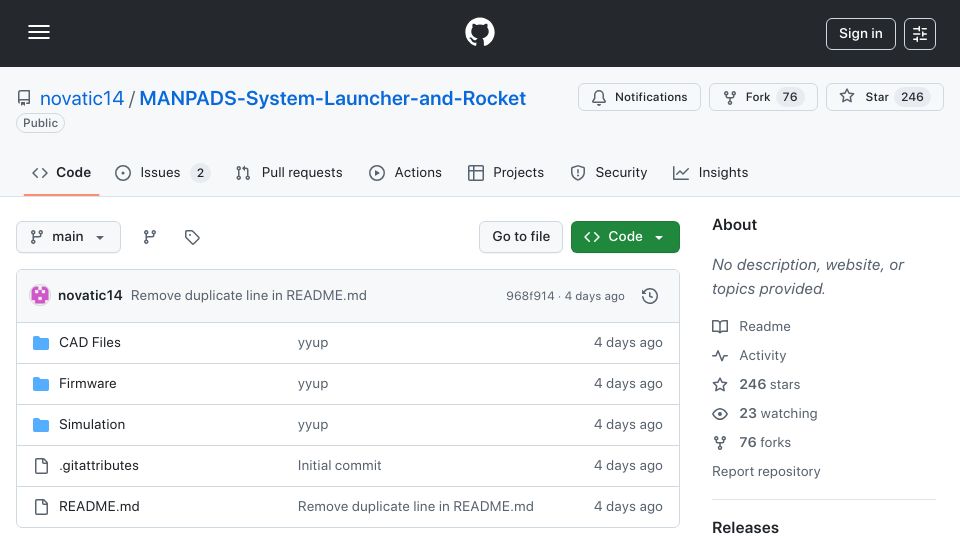Open the CAD Files folder
The image size is (960, 540).
tap(90, 342)
